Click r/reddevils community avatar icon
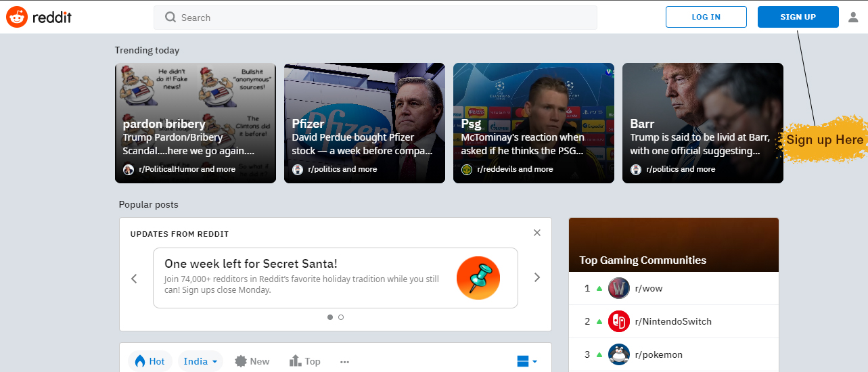The width and height of the screenshot is (868, 372). click(467, 169)
